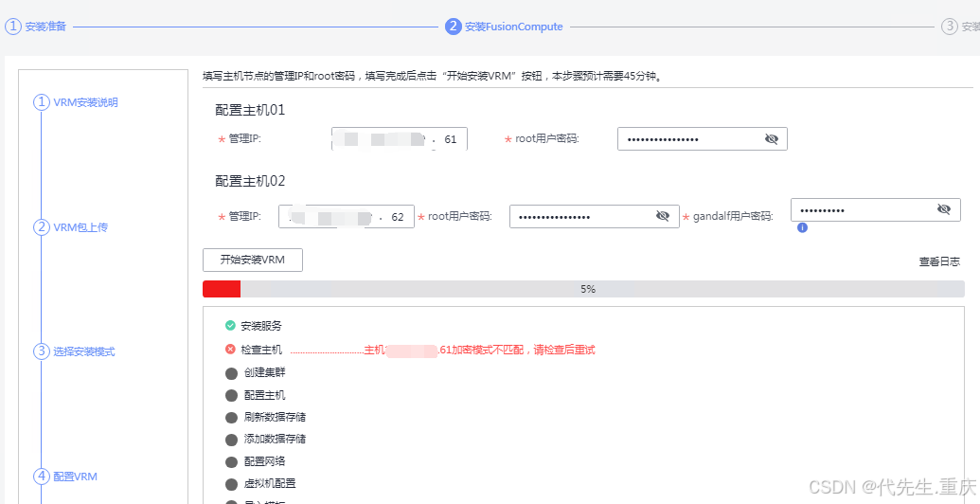Click the 配置主机01 heading

[250, 110]
